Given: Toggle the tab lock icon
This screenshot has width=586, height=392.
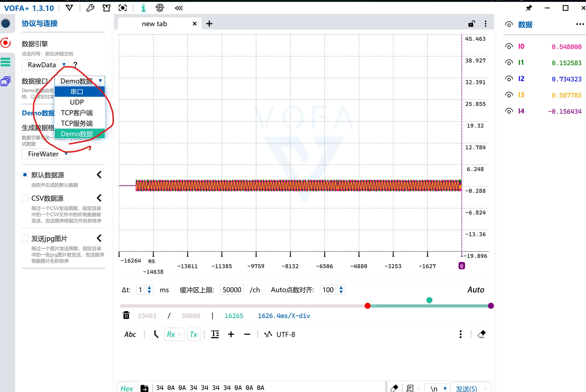Looking at the screenshot, I should (472, 24).
